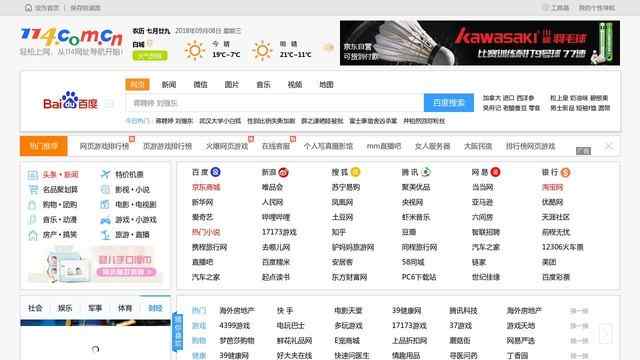Click the airplane icon beside 特价机票
The height and width of the screenshot is (360, 640).
click(x=105, y=174)
